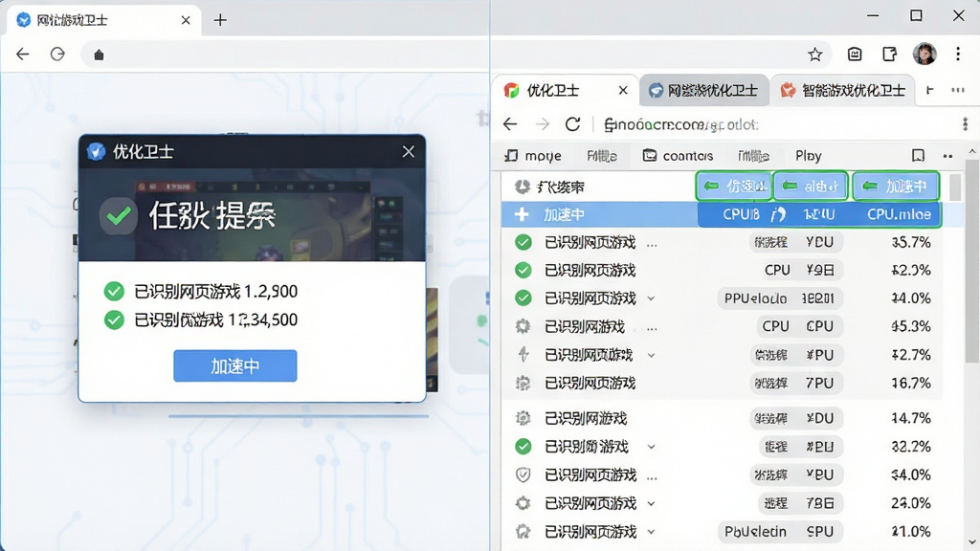980x551 pixels.
Task: Click the footprint icon in the blue header
Action: tap(778, 214)
